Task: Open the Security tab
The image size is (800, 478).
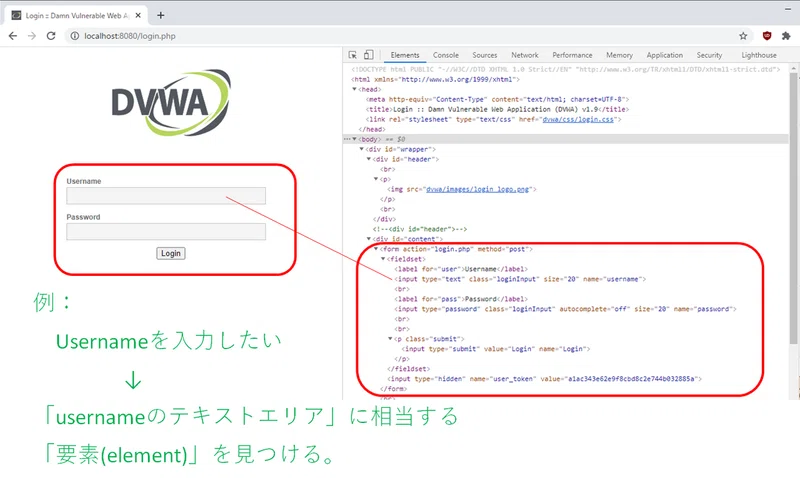Action: click(x=709, y=55)
